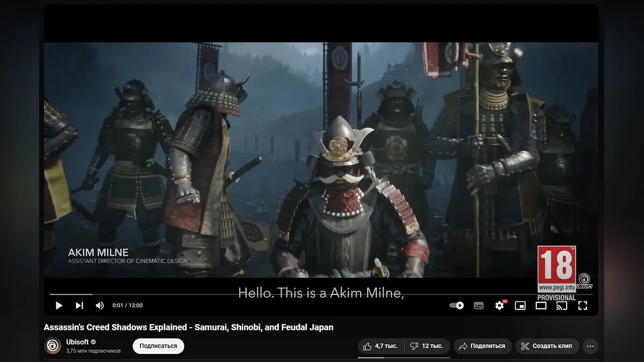Mute the video using the speaker icon
This screenshot has height=362, width=644.
coord(100,305)
